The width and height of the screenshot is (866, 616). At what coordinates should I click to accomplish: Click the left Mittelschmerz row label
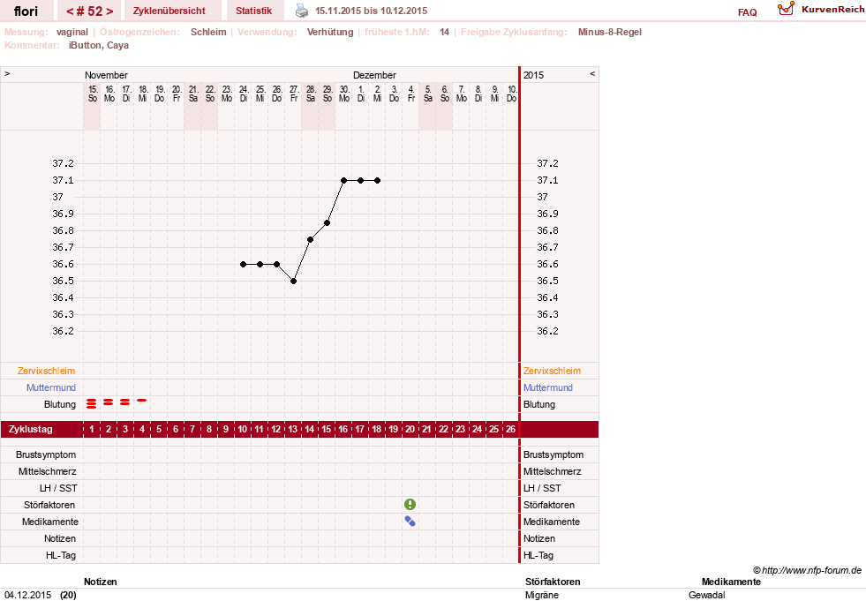click(48, 471)
